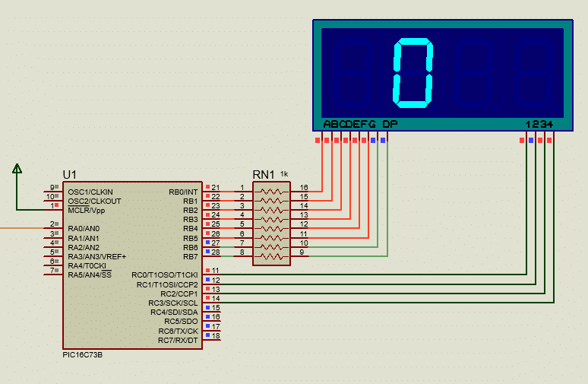Click the RC1/T1OSI/CCP2 pin label
The image size is (588, 384).
[167, 285]
